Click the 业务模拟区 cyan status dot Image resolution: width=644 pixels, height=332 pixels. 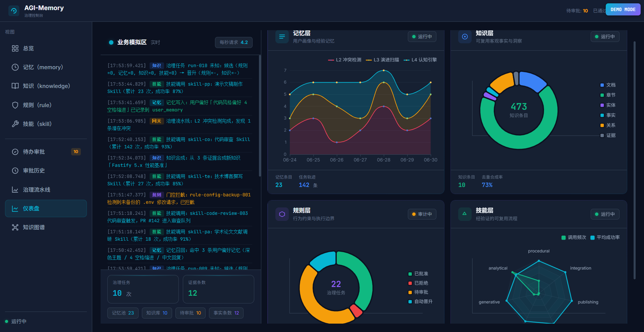click(x=111, y=42)
